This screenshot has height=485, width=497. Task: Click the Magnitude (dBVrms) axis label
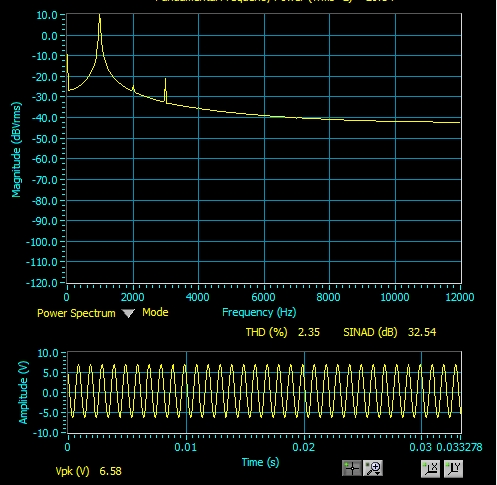(16, 150)
